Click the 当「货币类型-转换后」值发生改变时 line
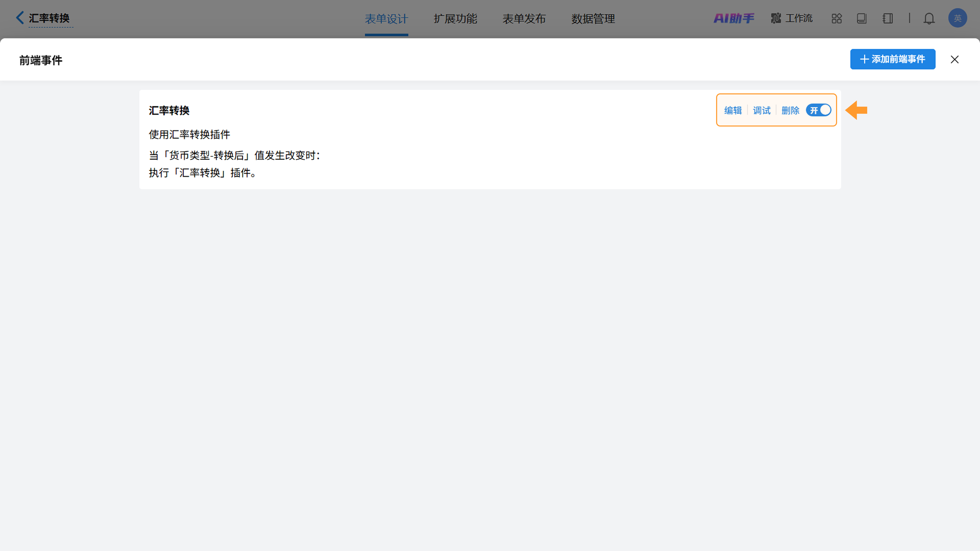 pos(234,155)
